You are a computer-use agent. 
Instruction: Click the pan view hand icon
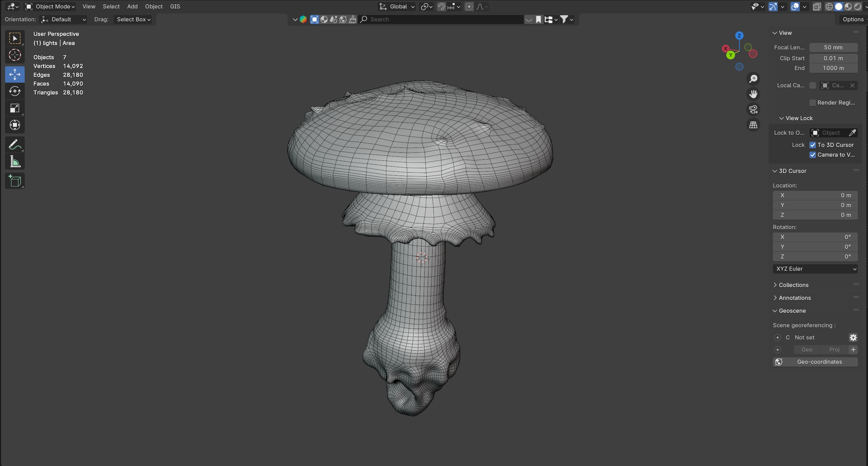pos(753,94)
